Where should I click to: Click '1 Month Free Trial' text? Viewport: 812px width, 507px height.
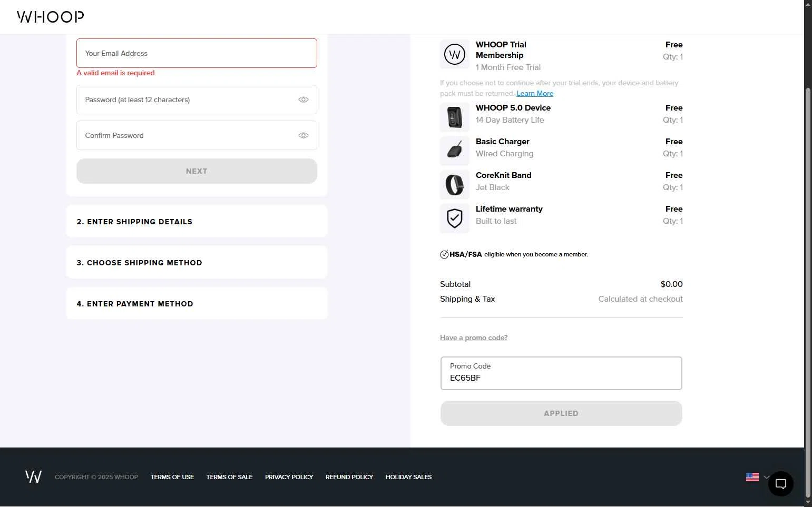click(x=508, y=67)
